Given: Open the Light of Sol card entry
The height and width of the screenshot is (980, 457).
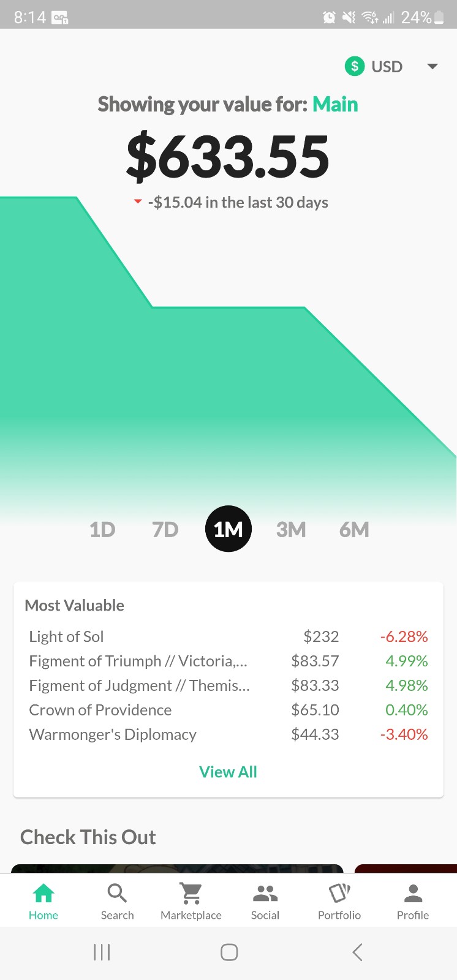Looking at the screenshot, I should click(228, 636).
